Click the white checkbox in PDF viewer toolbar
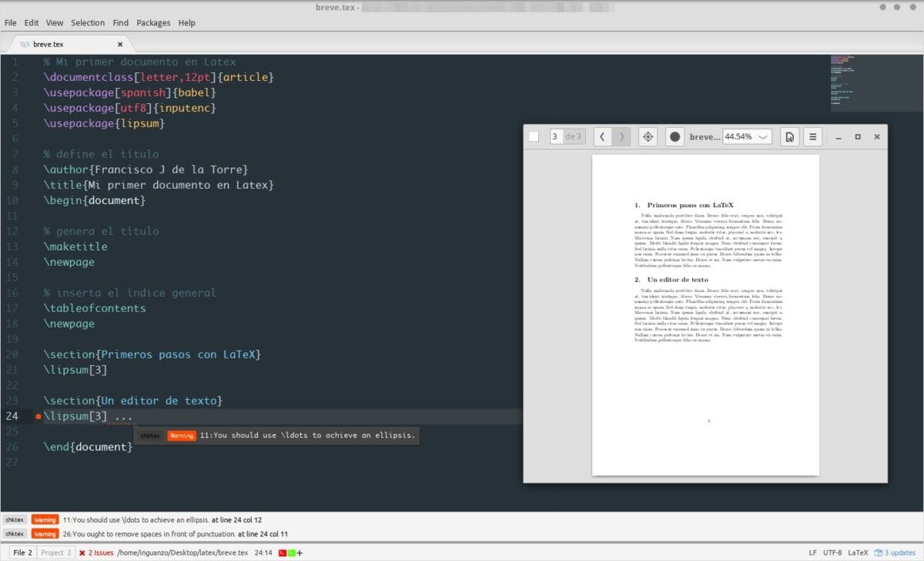924x561 pixels. 532,136
